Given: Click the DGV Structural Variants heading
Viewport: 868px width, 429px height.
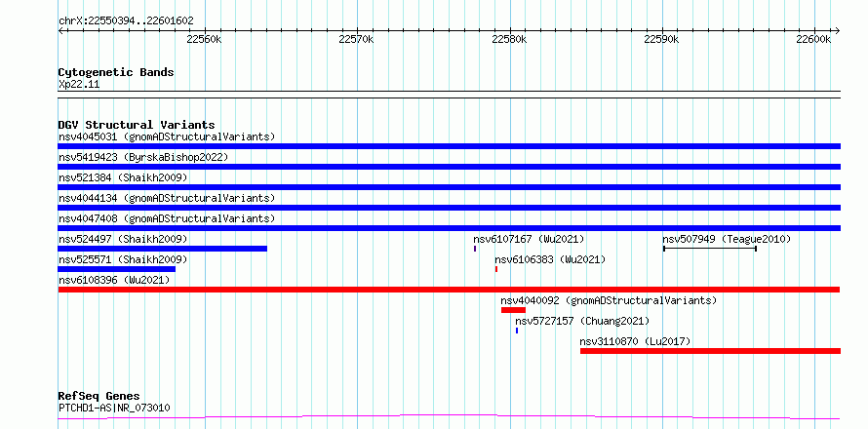Looking at the screenshot, I should (x=137, y=125).
